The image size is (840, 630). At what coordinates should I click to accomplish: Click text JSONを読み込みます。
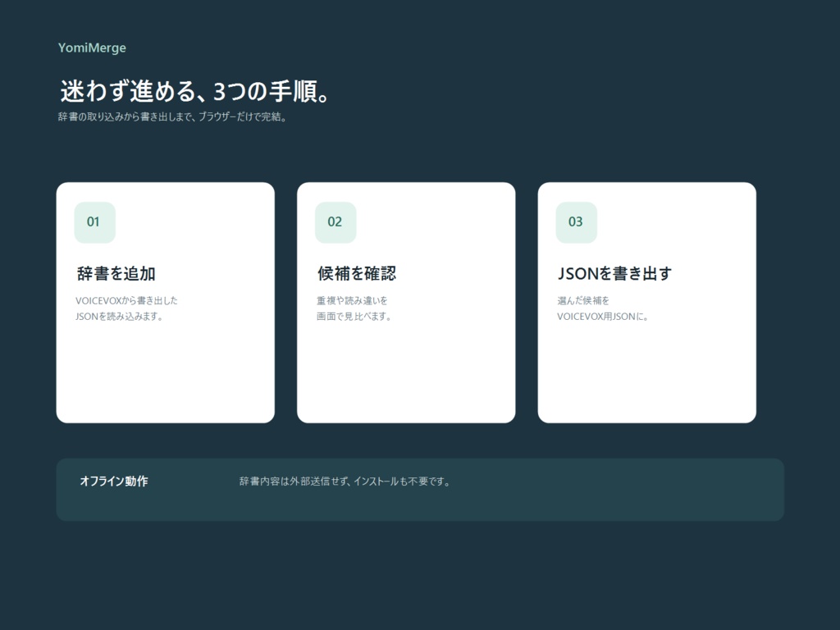119,317
